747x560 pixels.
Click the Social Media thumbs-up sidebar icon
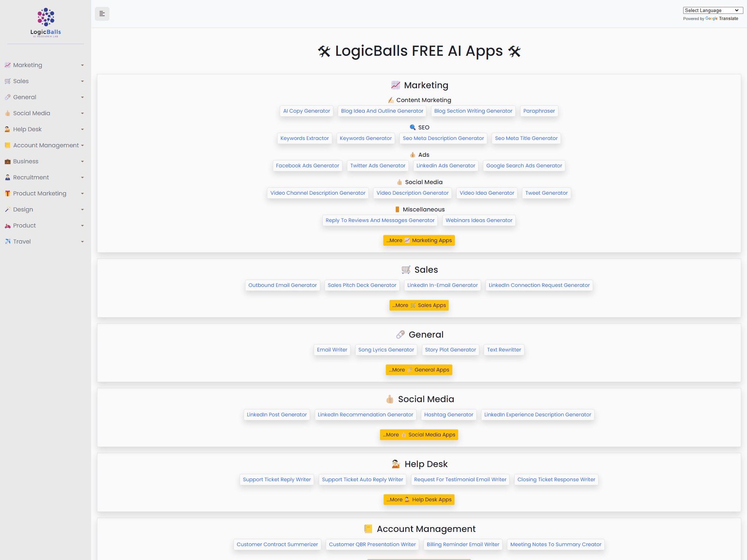click(8, 113)
